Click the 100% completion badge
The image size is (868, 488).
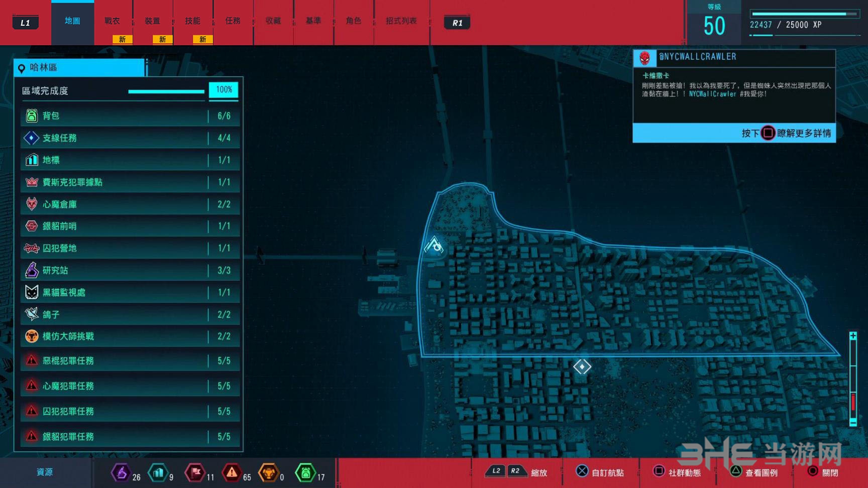click(x=224, y=90)
